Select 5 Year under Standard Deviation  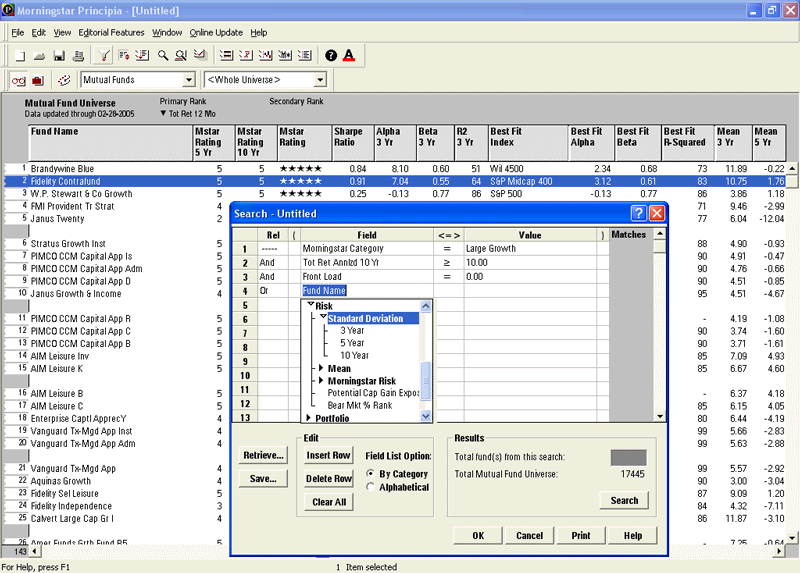pos(354,343)
